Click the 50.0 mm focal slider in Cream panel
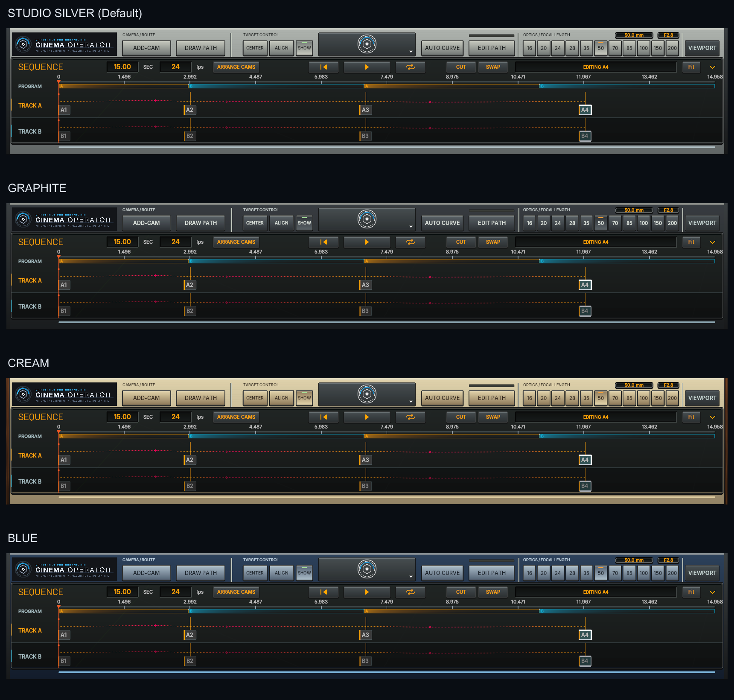The width and height of the screenshot is (734, 700). (x=634, y=385)
